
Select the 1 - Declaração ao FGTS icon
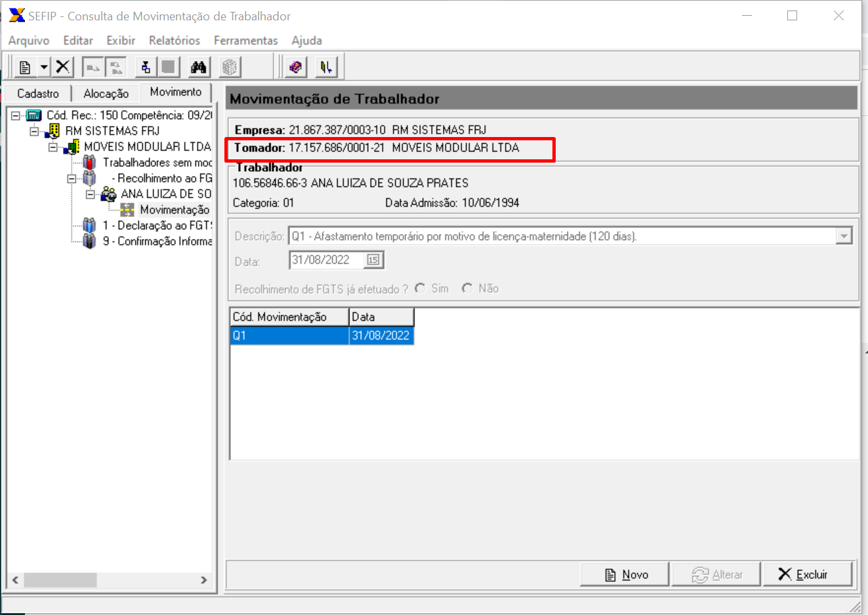(x=90, y=226)
